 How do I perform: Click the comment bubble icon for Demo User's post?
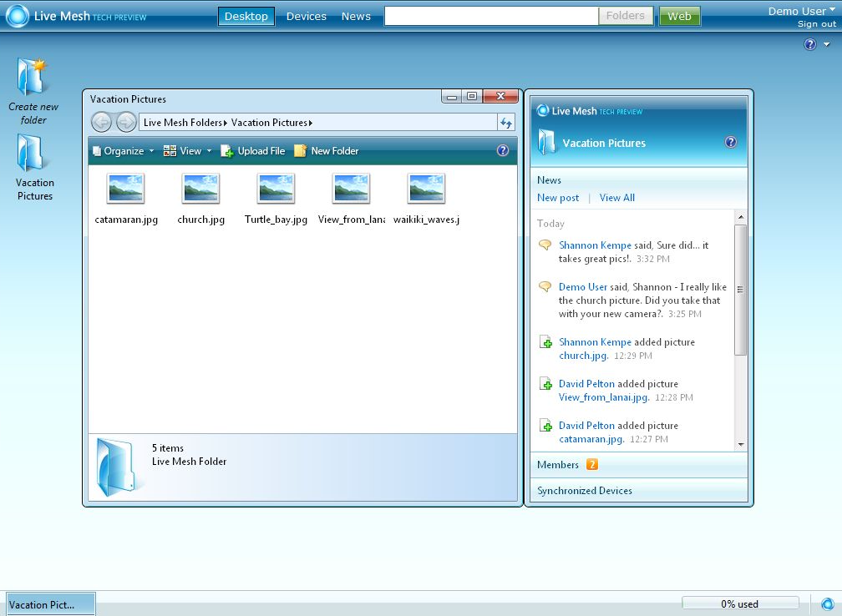click(x=545, y=286)
